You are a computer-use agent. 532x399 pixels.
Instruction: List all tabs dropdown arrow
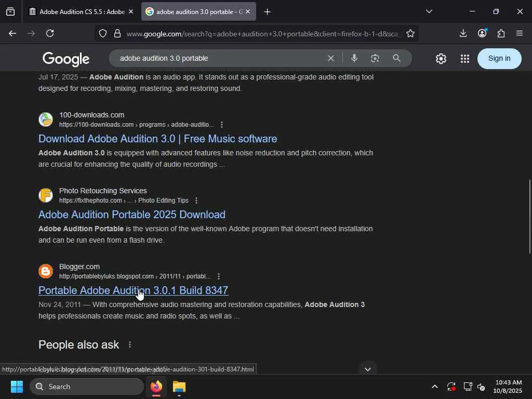pos(429,11)
